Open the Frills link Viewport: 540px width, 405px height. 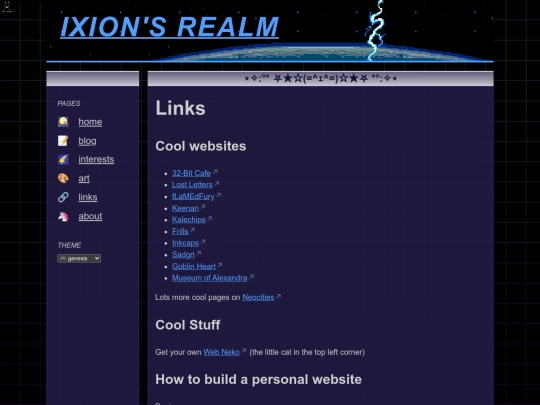[x=180, y=231]
